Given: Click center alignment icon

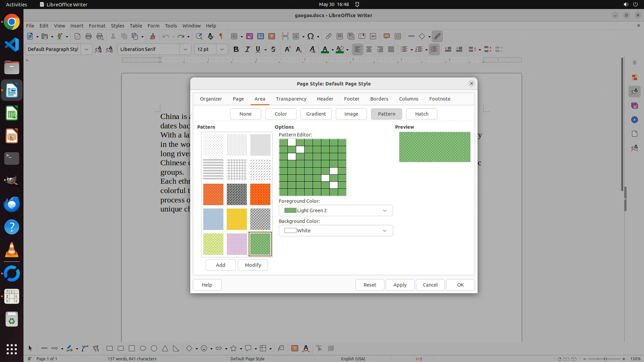Looking at the screenshot, I should [x=369, y=49].
